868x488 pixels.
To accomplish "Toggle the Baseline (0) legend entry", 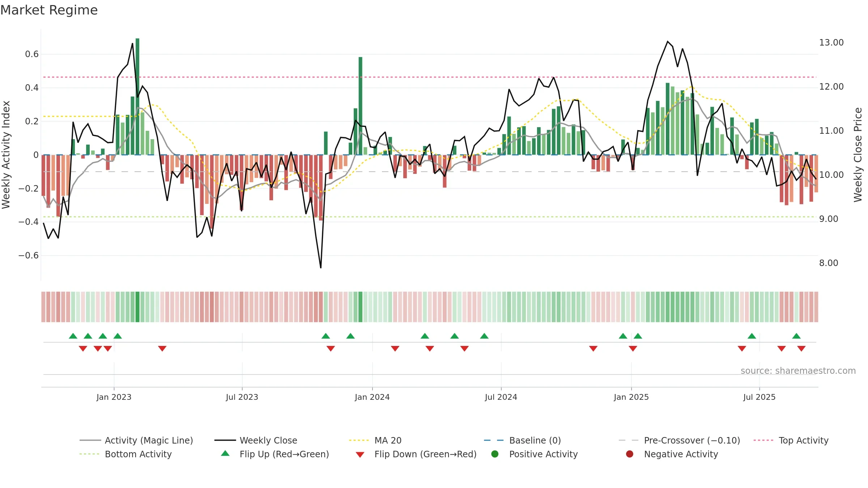I will point(522,440).
